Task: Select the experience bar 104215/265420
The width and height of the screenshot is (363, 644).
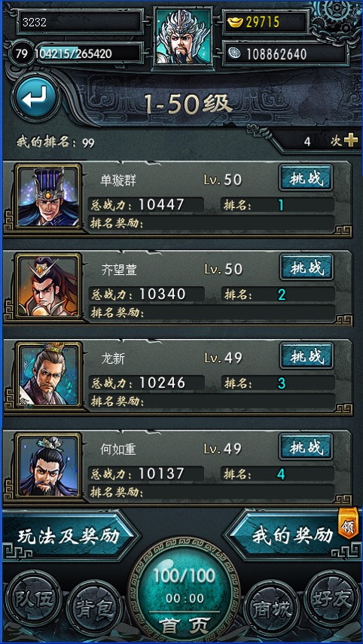Action: 85,53
